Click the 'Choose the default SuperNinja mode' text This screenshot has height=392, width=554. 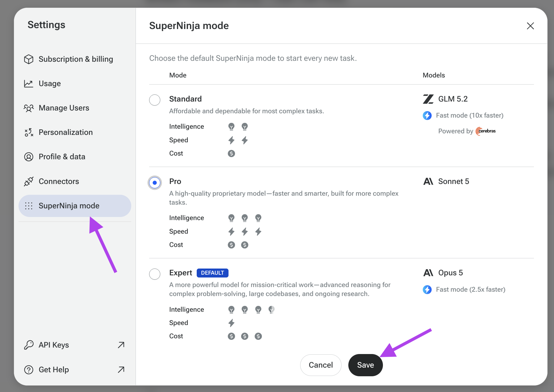(253, 58)
